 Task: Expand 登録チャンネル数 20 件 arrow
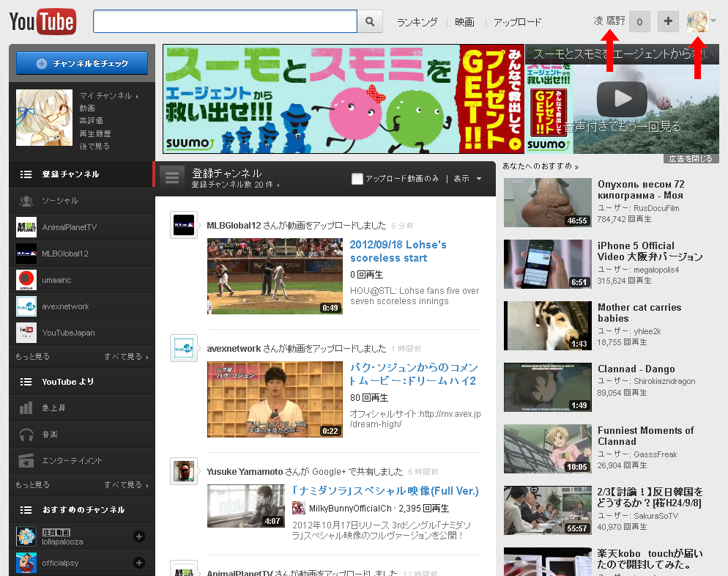click(x=236, y=185)
